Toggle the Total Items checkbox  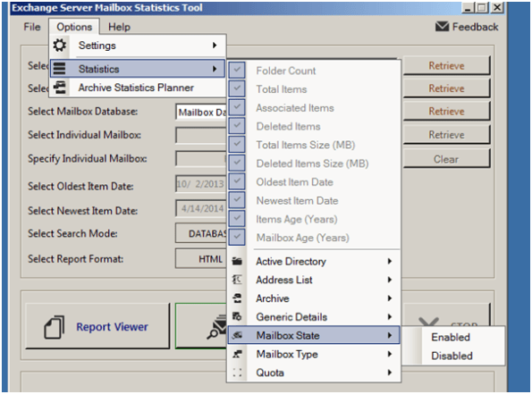tap(237, 88)
